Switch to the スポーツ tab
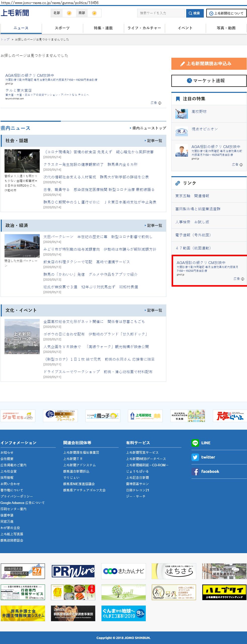 [x=62, y=28]
